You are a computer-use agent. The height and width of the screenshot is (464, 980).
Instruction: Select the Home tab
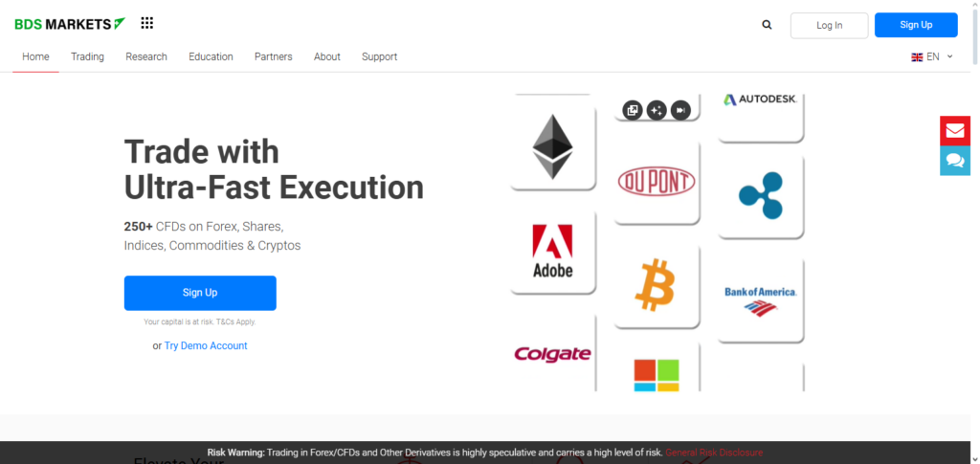point(35,56)
